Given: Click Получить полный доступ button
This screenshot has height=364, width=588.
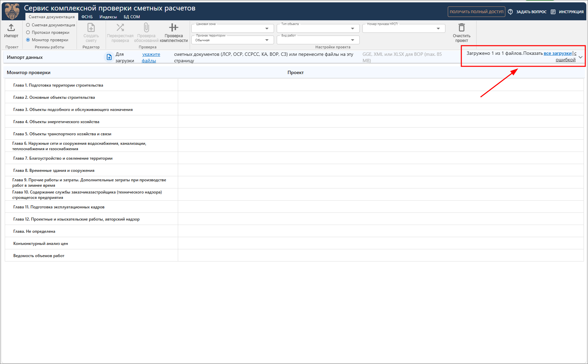Looking at the screenshot, I should pyautogui.click(x=476, y=12).
